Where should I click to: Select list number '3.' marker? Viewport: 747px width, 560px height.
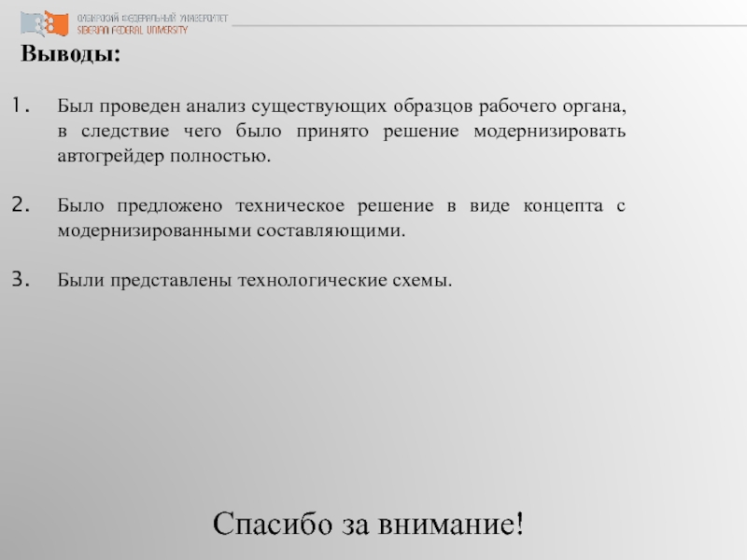[x=23, y=279]
